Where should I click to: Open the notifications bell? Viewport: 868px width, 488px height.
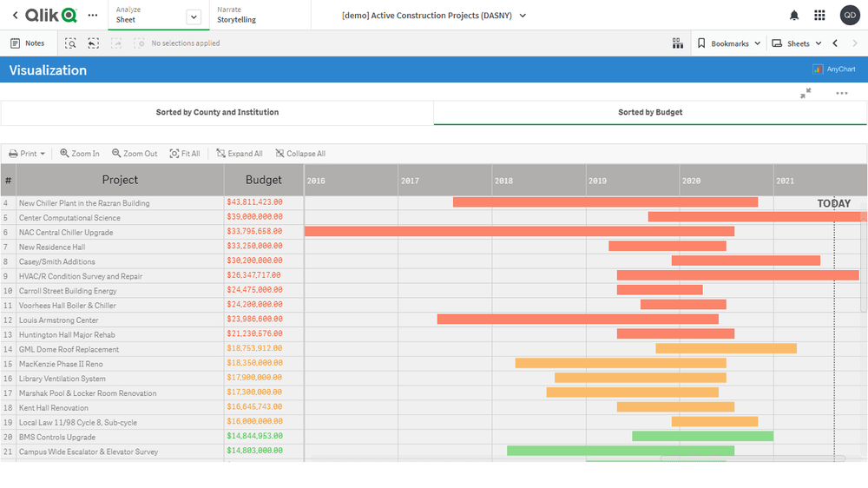click(x=794, y=16)
